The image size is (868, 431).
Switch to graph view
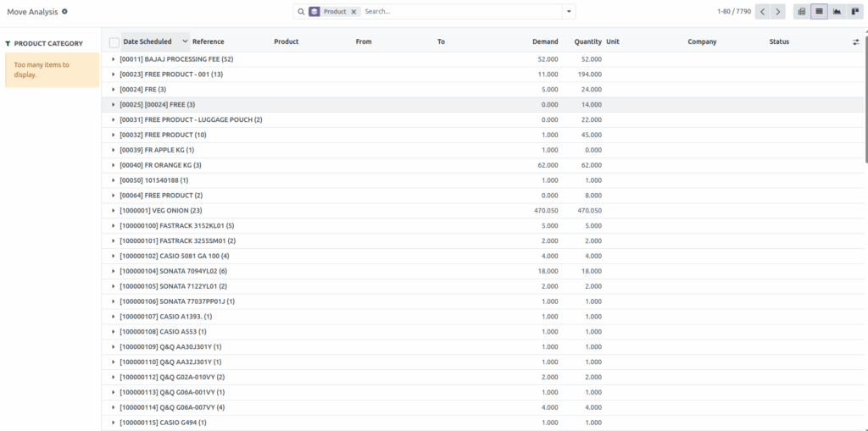837,12
